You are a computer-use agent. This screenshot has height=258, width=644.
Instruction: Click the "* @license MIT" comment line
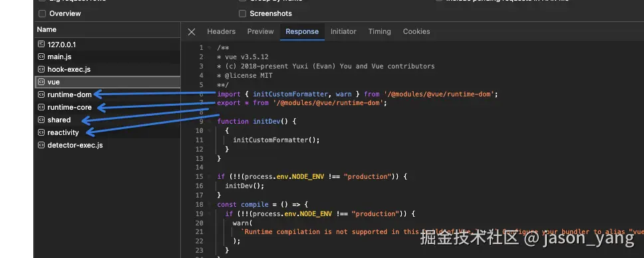245,76
